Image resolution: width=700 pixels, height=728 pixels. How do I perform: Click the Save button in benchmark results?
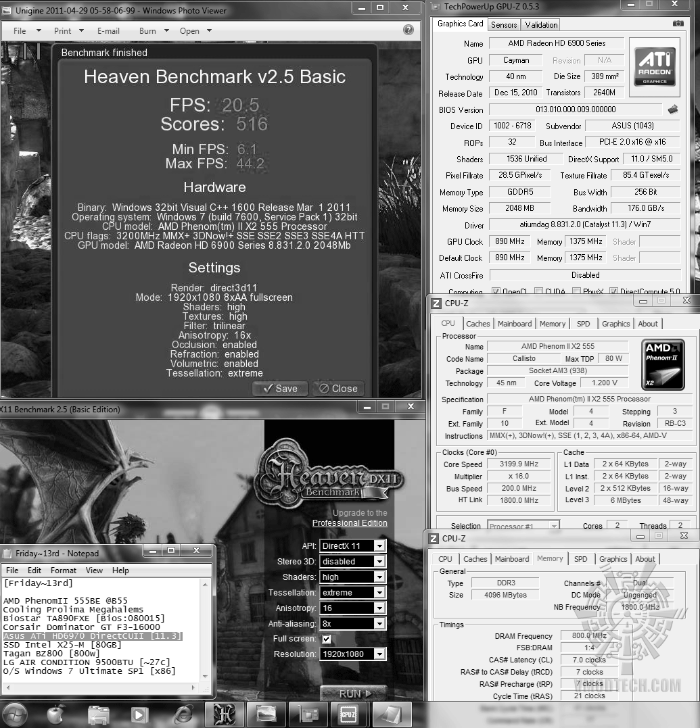(280, 389)
